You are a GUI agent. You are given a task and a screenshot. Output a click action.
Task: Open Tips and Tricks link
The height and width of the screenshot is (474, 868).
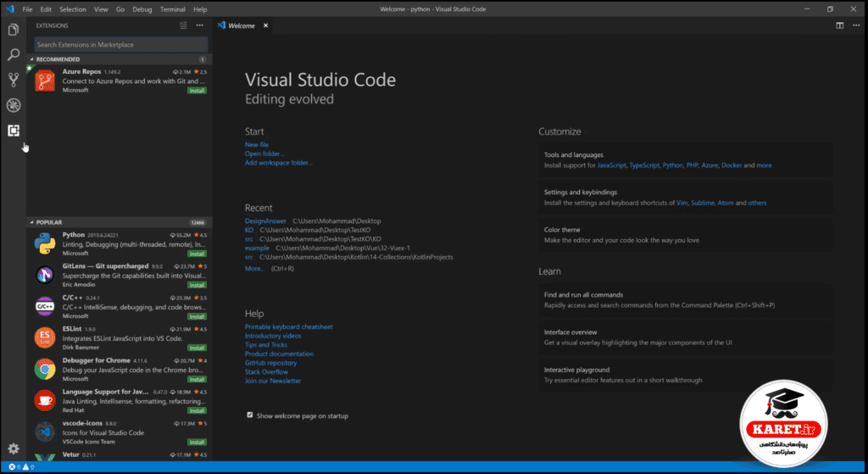pyautogui.click(x=266, y=344)
